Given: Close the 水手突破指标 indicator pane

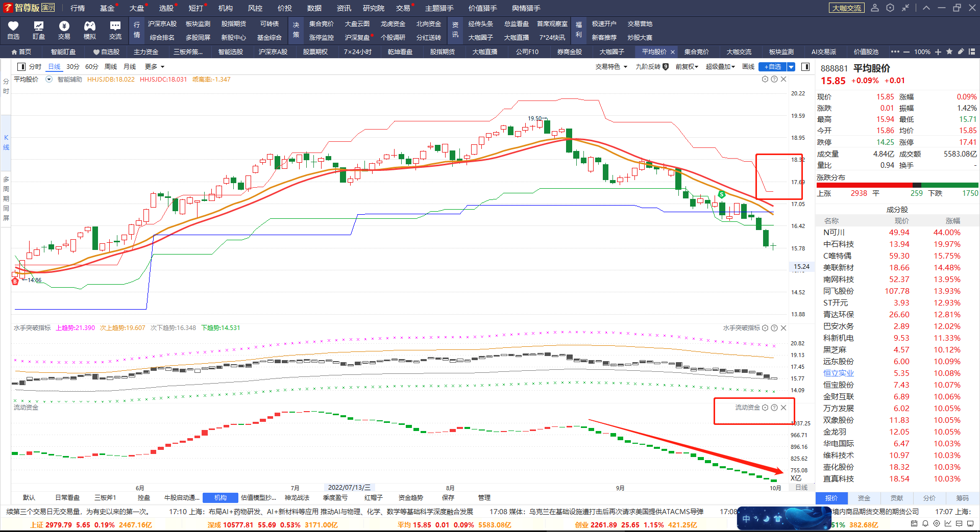Looking at the screenshot, I should [783, 328].
